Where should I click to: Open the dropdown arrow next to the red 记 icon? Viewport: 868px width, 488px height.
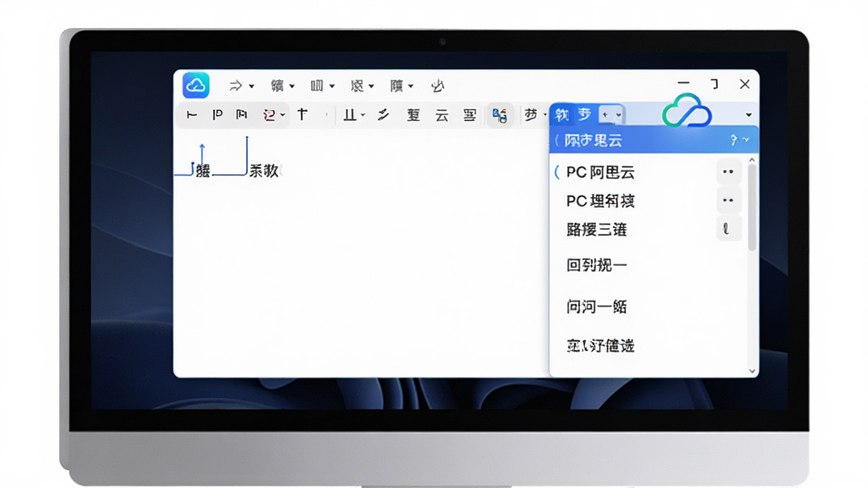click(x=282, y=115)
